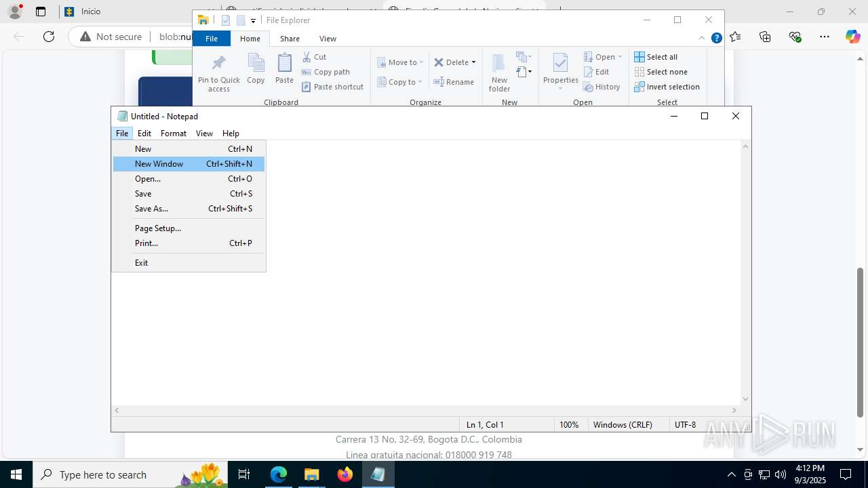Open the volume control in system tray
This screenshot has height=488, width=868.
tap(781, 474)
